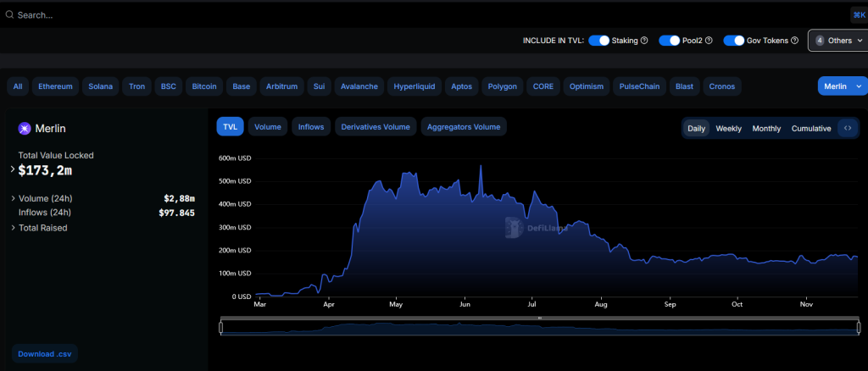Image resolution: width=868 pixels, height=371 pixels.
Task: Click the $173,2m TVL value
Action: 45,171
